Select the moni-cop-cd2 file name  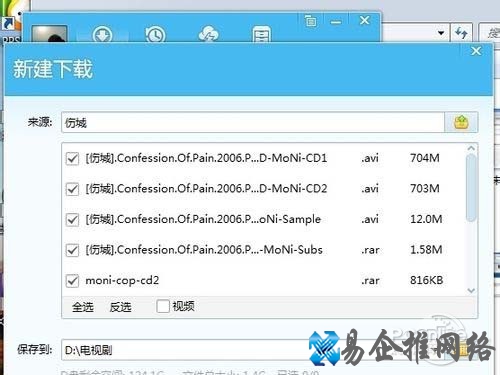click(122, 281)
